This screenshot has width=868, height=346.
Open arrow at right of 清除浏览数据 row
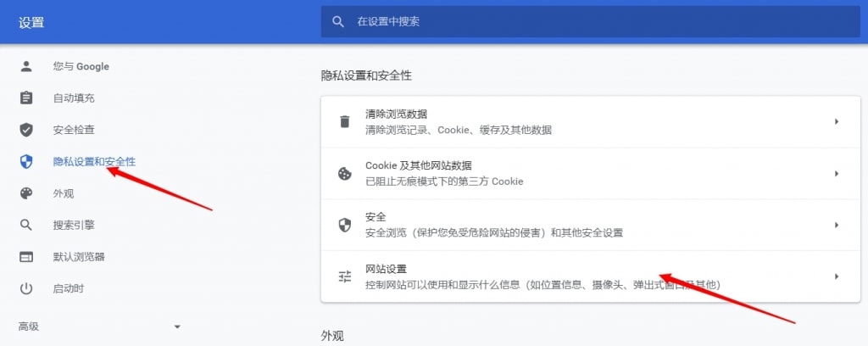coord(837,122)
